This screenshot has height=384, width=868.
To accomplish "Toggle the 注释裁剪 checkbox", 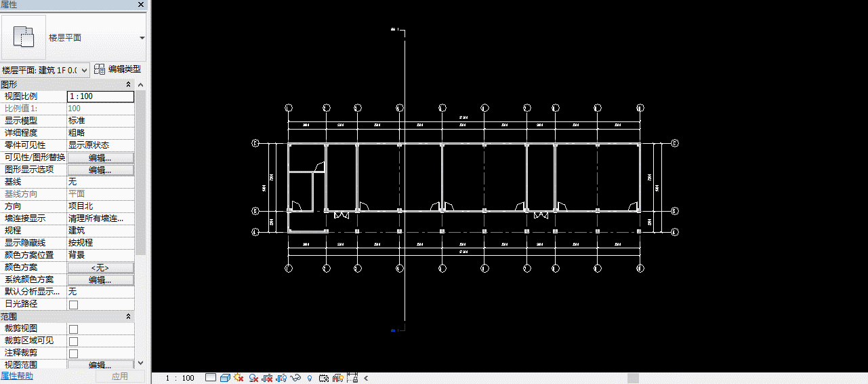I will 73,353.
